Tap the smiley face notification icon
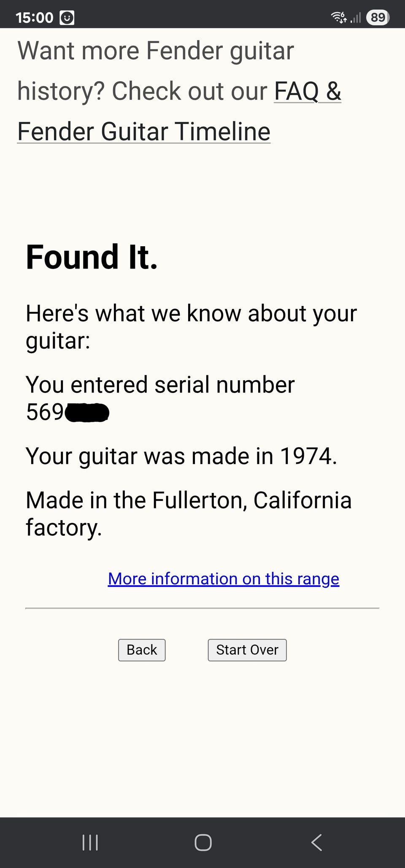The height and width of the screenshot is (868, 405). 67,18
